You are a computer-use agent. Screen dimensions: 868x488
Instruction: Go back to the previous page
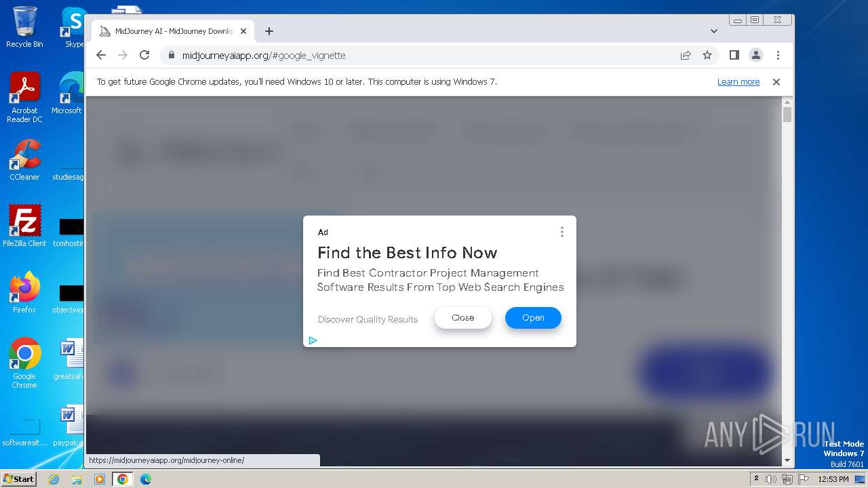[x=101, y=55]
